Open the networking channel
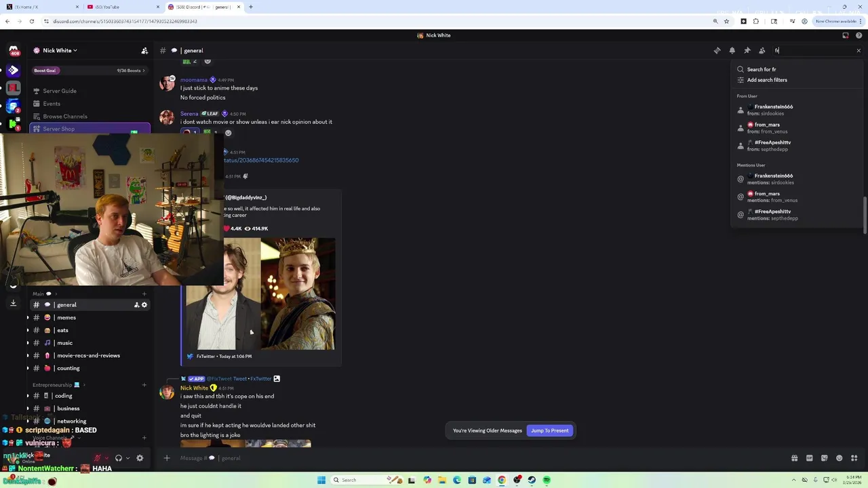 point(90,421)
